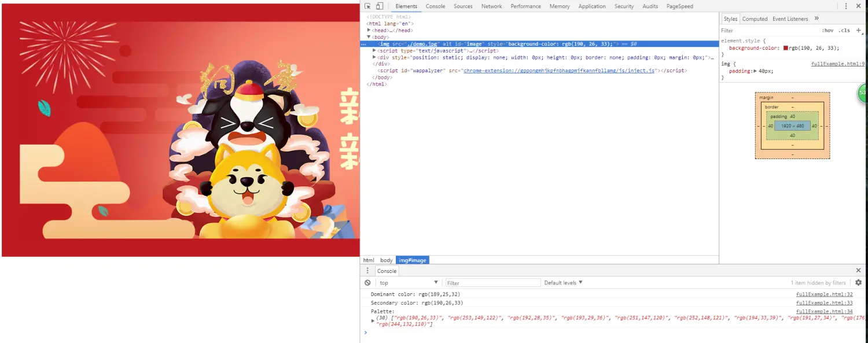Switch to the Console tab in DevTools
Viewport: 868px width, 343px height.
coord(435,6)
